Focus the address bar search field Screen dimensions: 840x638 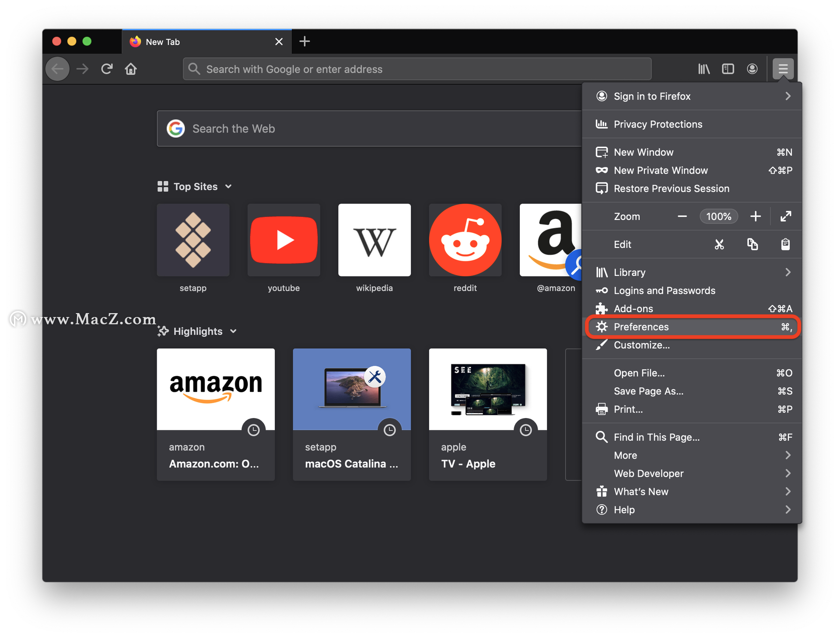417,69
